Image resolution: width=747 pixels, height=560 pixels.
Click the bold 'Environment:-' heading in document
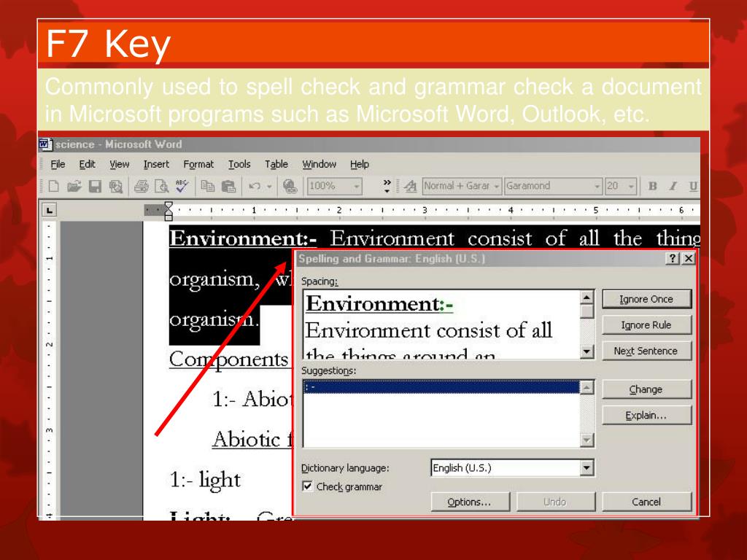pyautogui.click(x=243, y=238)
